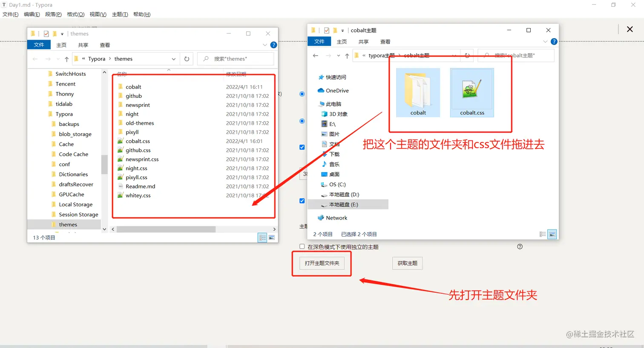This screenshot has height=348, width=644.
Task: Open the help icon beside the dark mode theme option
Action: (x=520, y=246)
